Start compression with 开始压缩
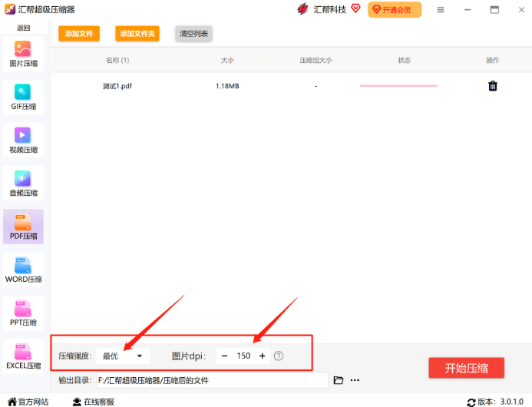 click(466, 368)
